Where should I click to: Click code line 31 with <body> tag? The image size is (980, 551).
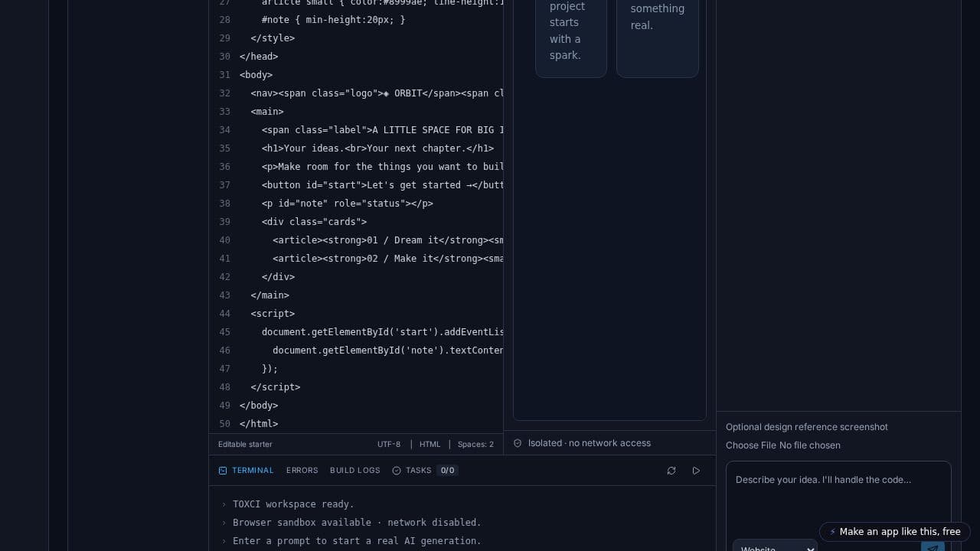tap(256, 75)
